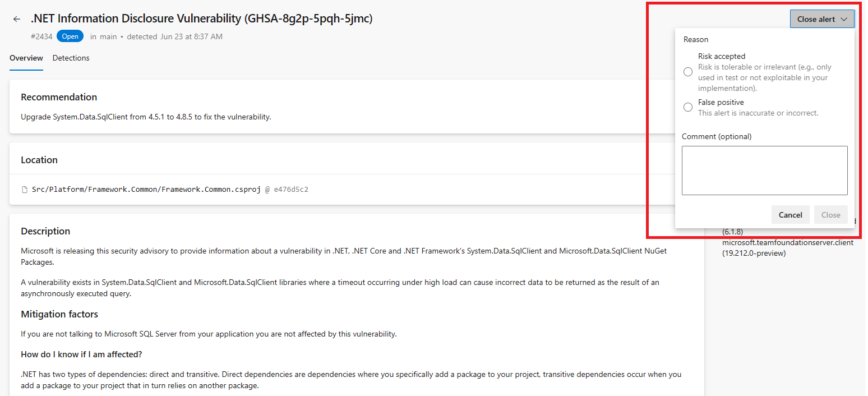Screen dimensions: 868x396
Task: Open the microsoft.teamfoundationserver.client package link
Action: click(x=787, y=242)
